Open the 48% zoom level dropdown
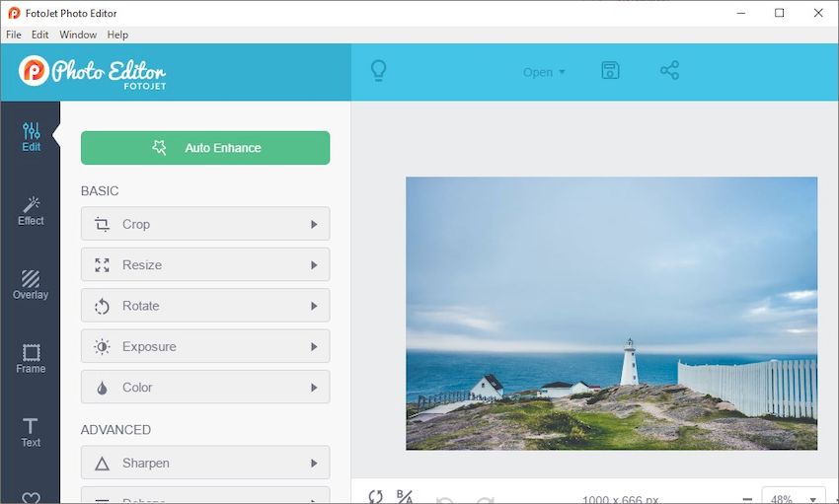 pos(793,496)
